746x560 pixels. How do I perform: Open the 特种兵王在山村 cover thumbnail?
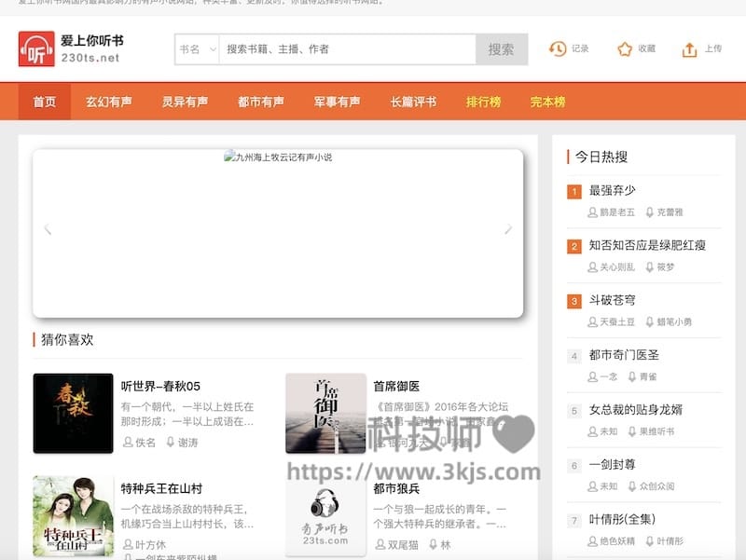pyautogui.click(x=74, y=516)
